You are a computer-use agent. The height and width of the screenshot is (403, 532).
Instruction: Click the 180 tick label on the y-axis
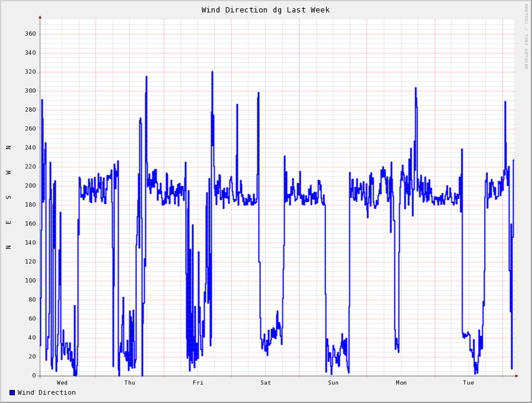(30, 205)
